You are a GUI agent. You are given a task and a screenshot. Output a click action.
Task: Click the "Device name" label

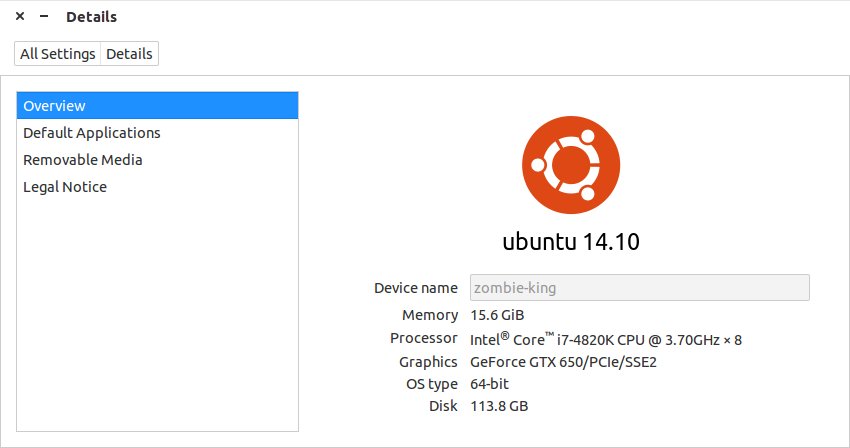click(416, 288)
